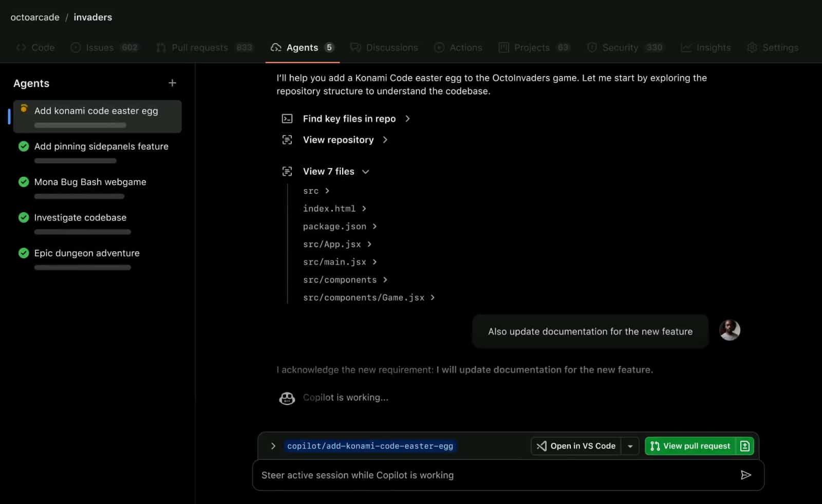Open the invaders repository link
This screenshot has width=822, height=504.
point(93,17)
